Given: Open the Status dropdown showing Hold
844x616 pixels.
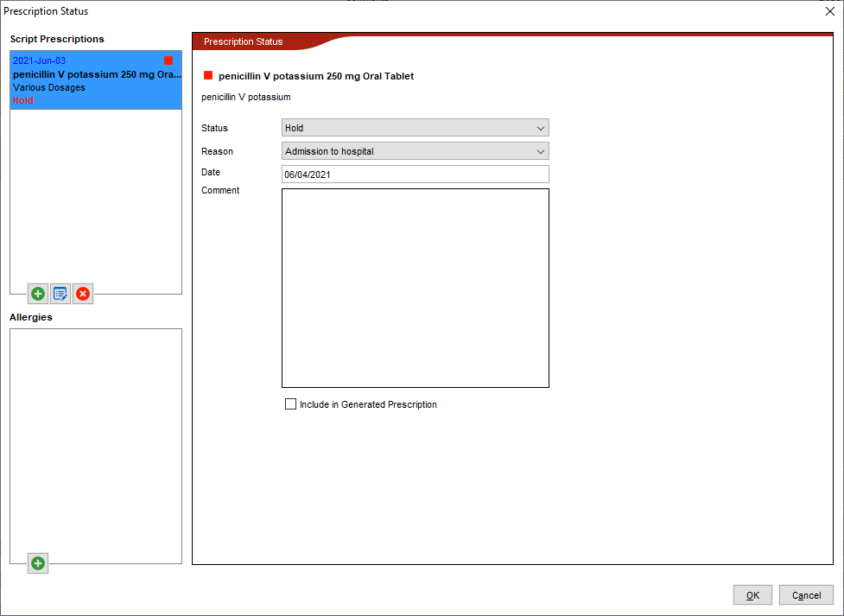Looking at the screenshot, I should pos(415,128).
